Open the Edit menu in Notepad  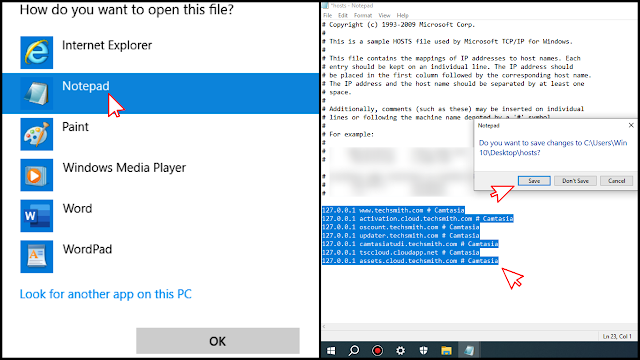point(343,16)
